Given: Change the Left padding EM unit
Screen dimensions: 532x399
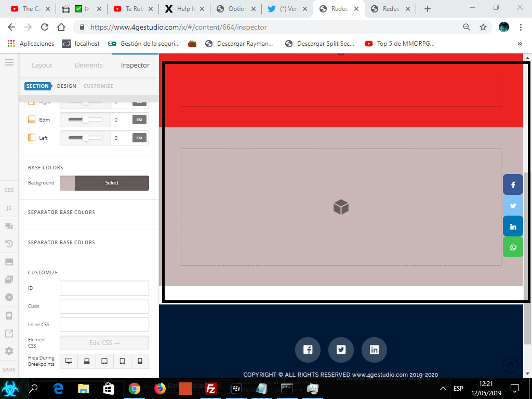Looking at the screenshot, I should click(139, 138).
